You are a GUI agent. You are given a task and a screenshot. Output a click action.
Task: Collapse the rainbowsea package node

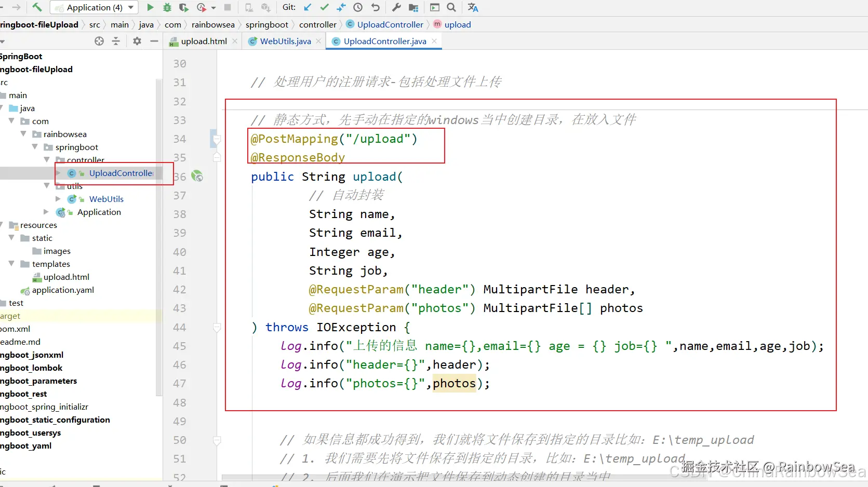(x=23, y=134)
